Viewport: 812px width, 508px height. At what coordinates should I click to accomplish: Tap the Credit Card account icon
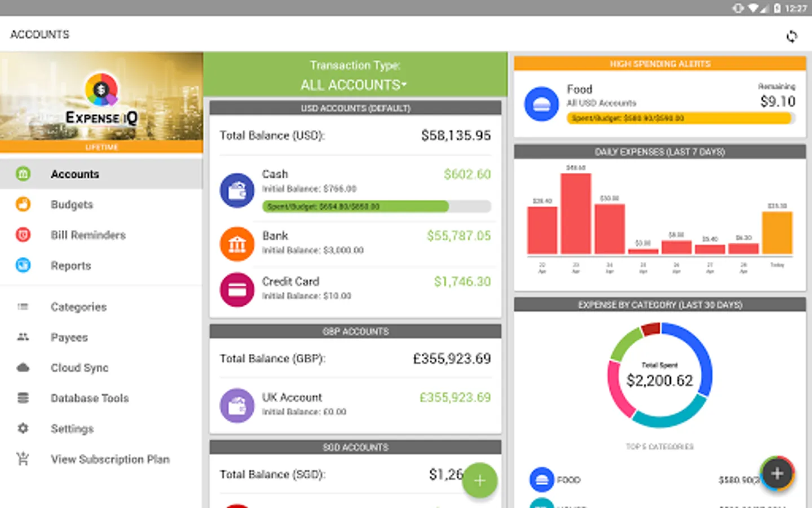237,290
